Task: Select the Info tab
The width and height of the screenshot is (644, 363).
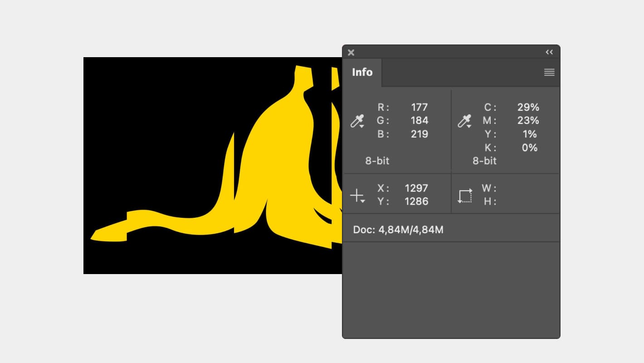Action: pyautogui.click(x=362, y=72)
